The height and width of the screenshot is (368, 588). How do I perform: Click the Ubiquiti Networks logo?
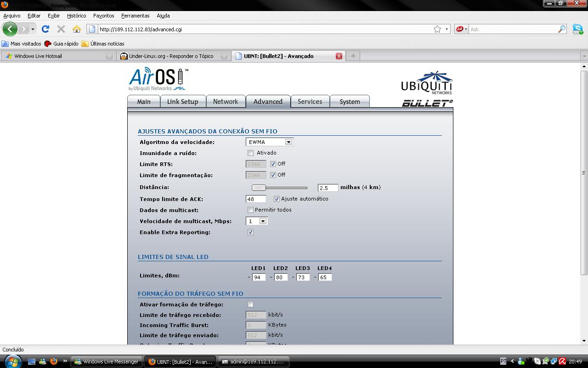(427, 83)
